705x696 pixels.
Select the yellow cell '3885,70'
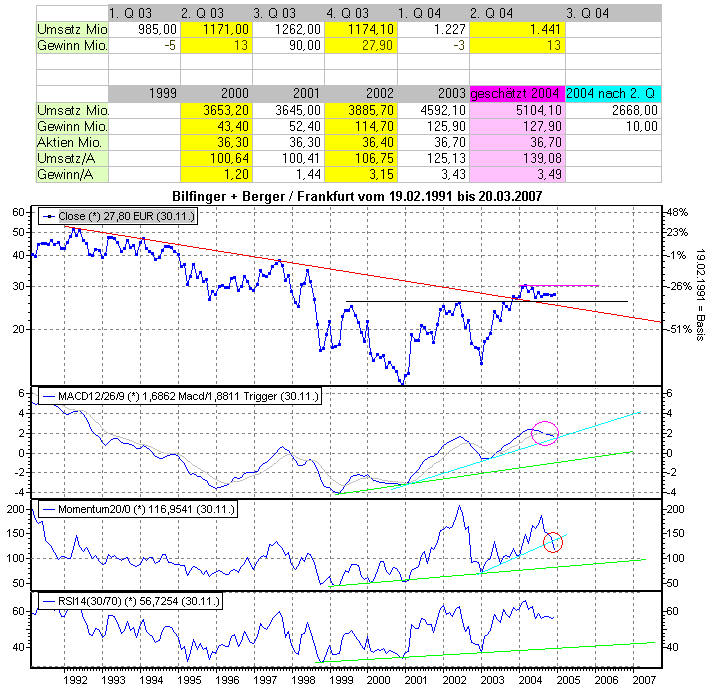coord(361,110)
